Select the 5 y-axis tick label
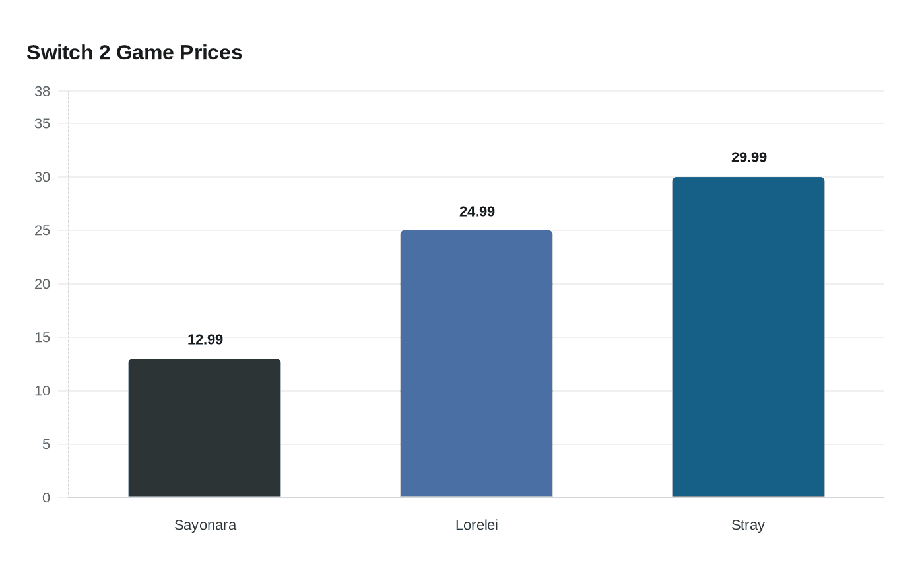The height and width of the screenshot is (581, 924). pos(46,444)
